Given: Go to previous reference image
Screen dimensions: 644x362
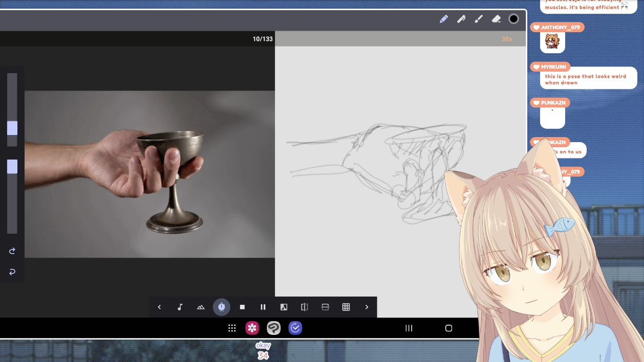Looking at the screenshot, I should point(159,307).
